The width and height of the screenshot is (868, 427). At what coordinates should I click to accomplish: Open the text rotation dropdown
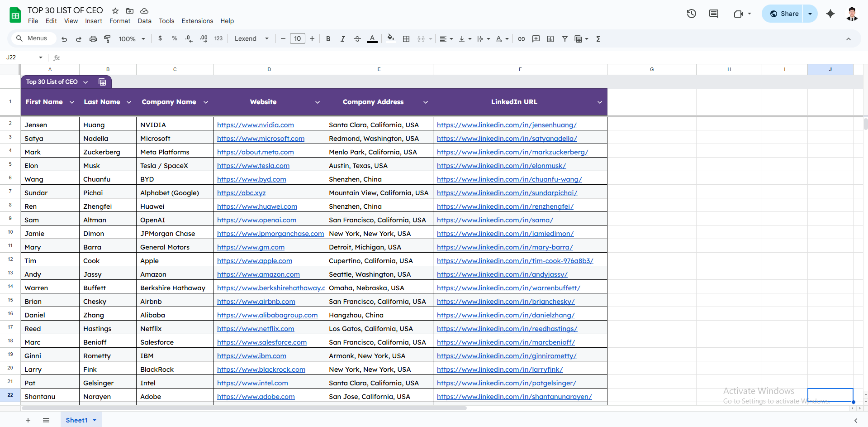coord(502,39)
